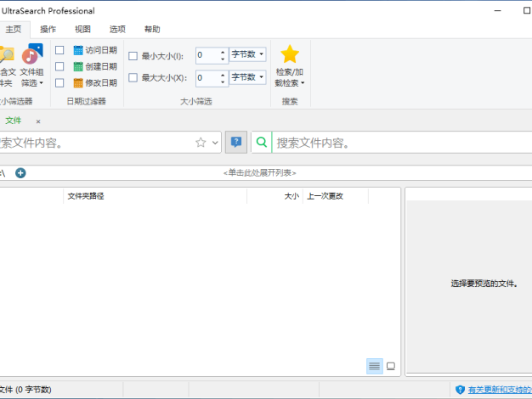Tick the 最大大小(X) checkbox
This screenshot has height=399, width=532.
tap(133, 77)
